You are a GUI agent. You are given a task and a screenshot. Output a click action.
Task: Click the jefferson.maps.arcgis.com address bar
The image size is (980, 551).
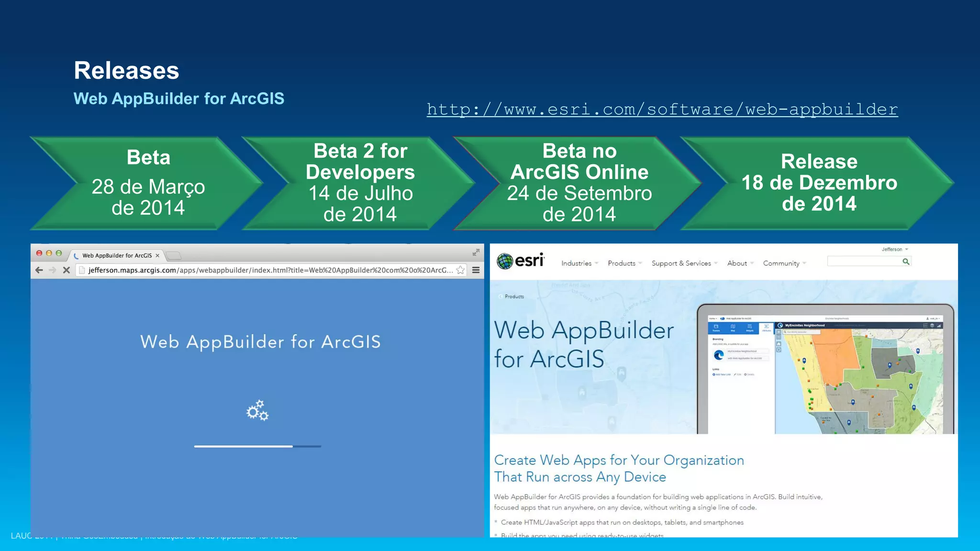[x=270, y=270]
